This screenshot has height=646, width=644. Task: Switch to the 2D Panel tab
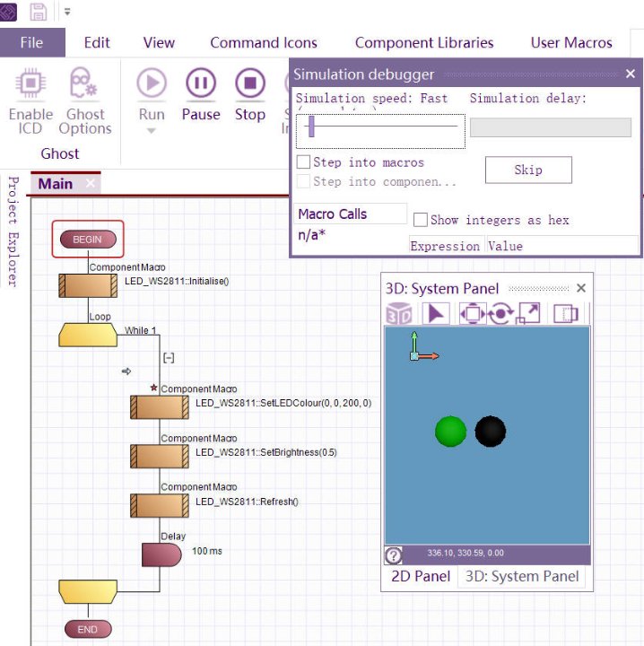(421, 576)
